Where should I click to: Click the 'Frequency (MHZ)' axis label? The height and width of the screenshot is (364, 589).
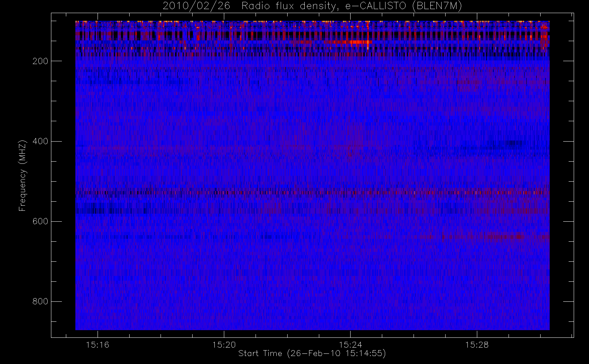23,175
